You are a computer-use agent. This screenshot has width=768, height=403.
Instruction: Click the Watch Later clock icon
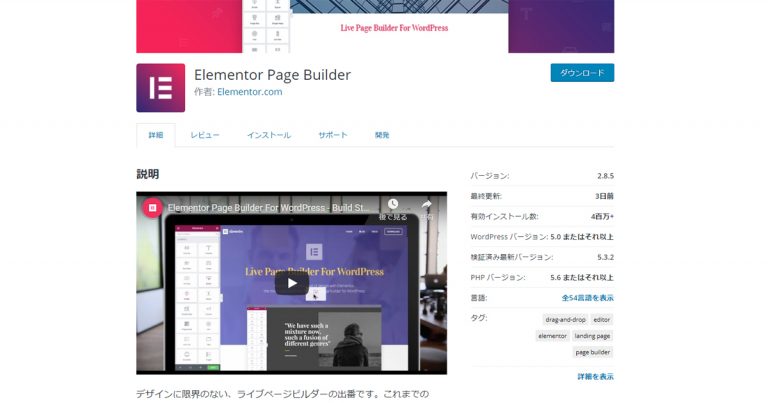pos(393,205)
